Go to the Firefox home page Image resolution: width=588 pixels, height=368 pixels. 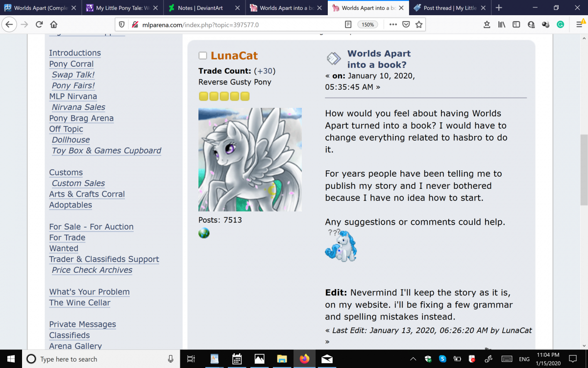[54, 25]
